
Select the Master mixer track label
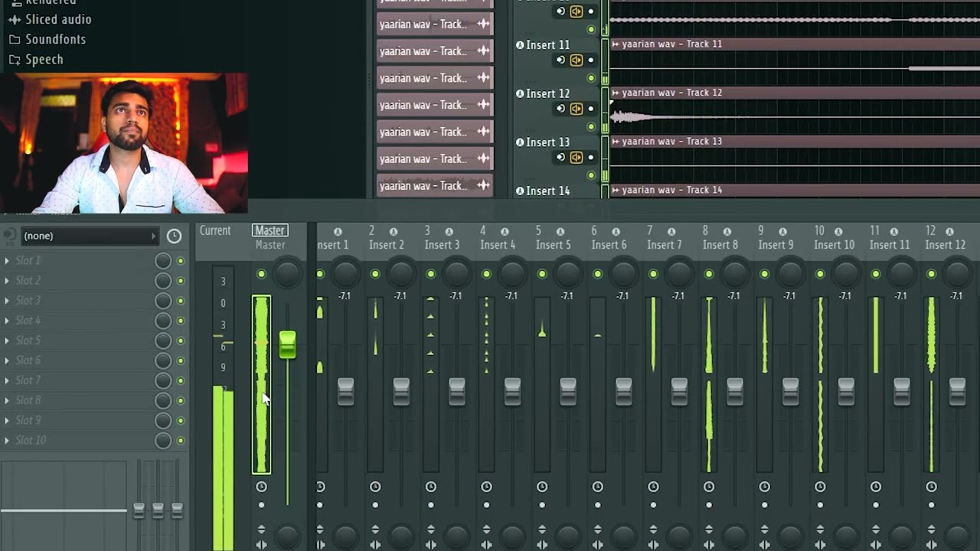tap(270, 245)
